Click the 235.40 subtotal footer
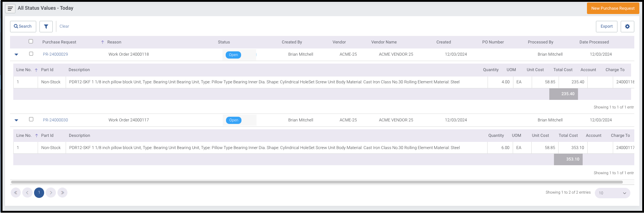Screen dimensions: 644x213 click(x=564, y=94)
